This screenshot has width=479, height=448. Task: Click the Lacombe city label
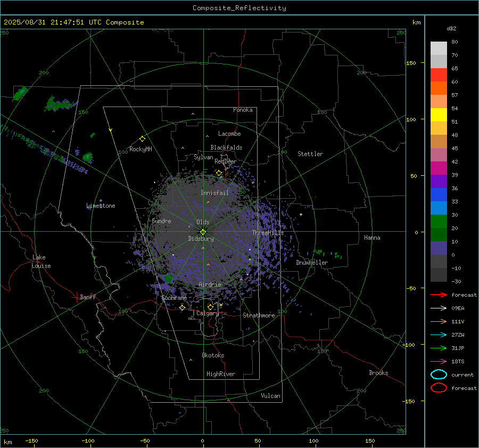point(229,134)
